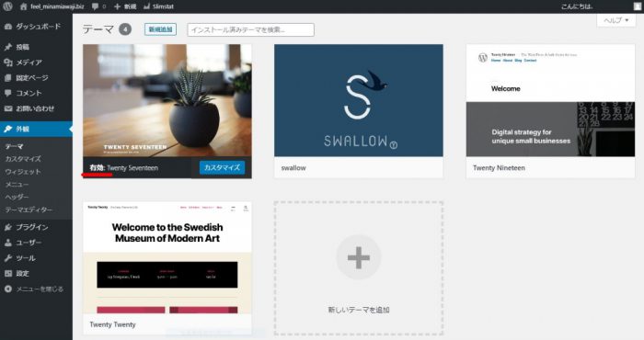Click the 外観 paintbrush icon

coord(7,129)
